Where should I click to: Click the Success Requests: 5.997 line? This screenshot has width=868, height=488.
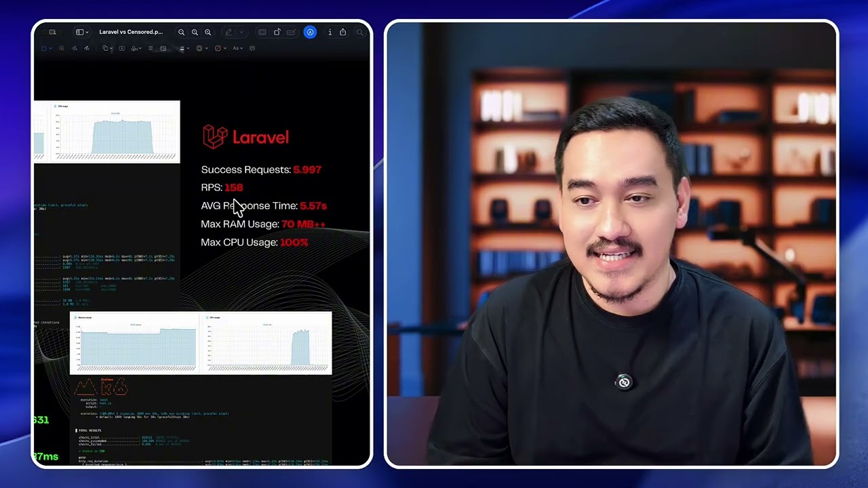(261, 169)
